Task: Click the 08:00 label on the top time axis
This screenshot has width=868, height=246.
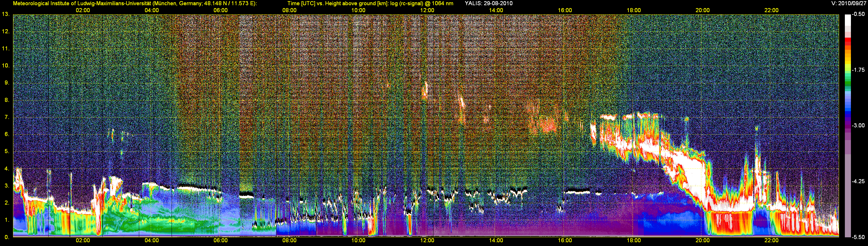Action: 289,10
